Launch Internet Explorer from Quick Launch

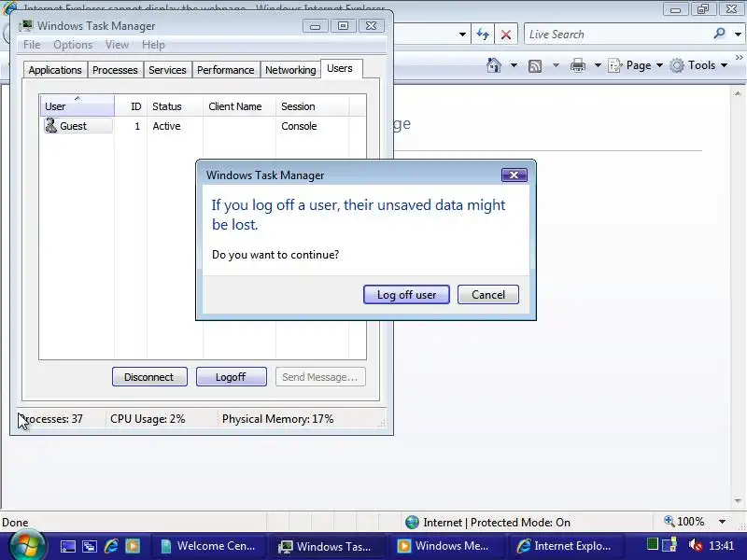click(x=111, y=546)
